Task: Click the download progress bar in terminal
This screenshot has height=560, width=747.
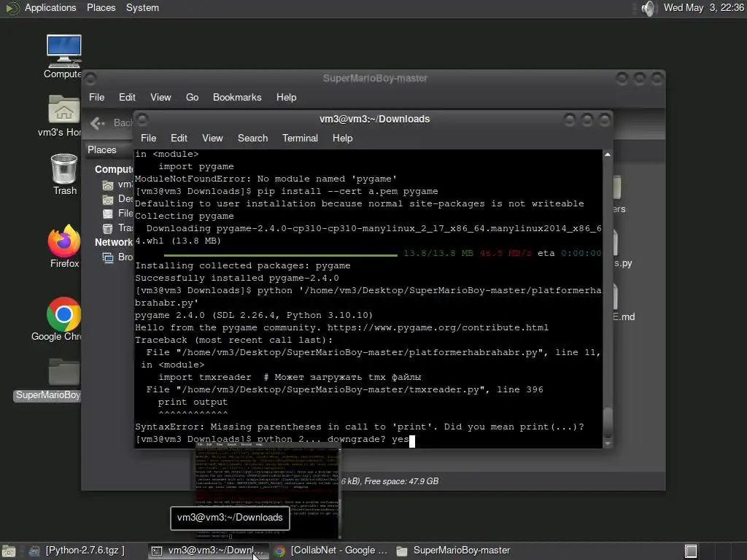Action: tap(281, 255)
